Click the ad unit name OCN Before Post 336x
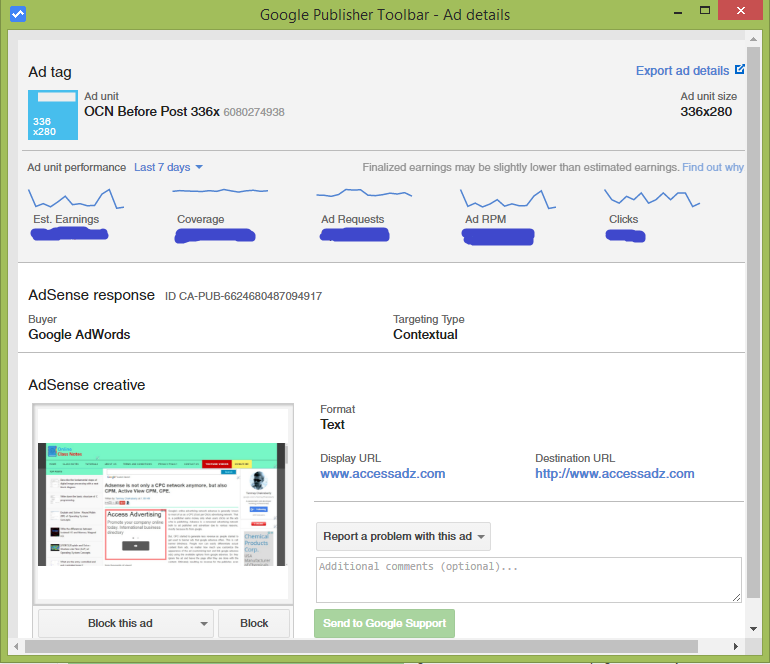The image size is (770, 664). tap(152, 112)
